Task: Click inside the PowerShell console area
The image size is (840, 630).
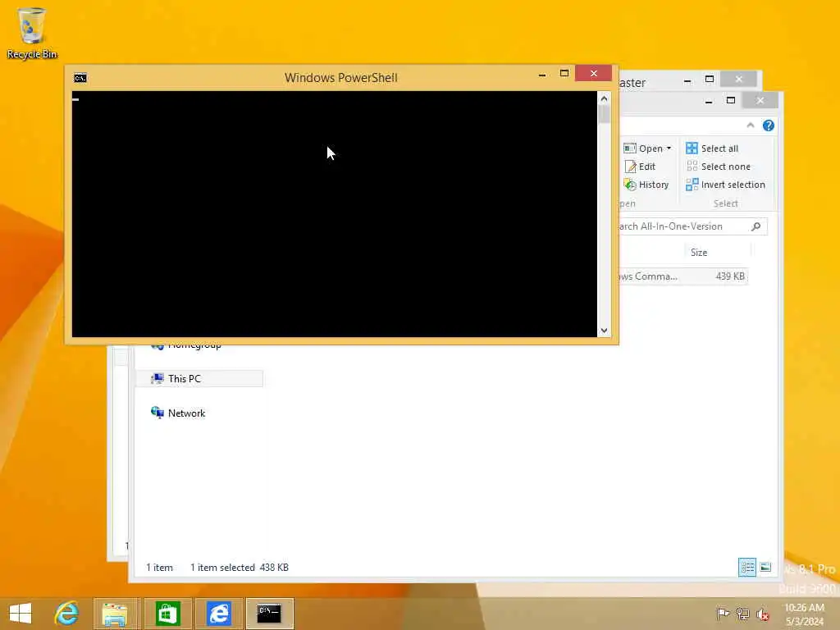Action: click(335, 214)
